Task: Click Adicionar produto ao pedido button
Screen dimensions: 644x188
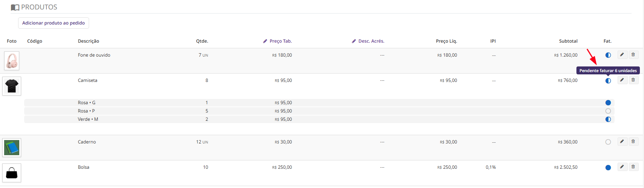Action: (x=54, y=23)
